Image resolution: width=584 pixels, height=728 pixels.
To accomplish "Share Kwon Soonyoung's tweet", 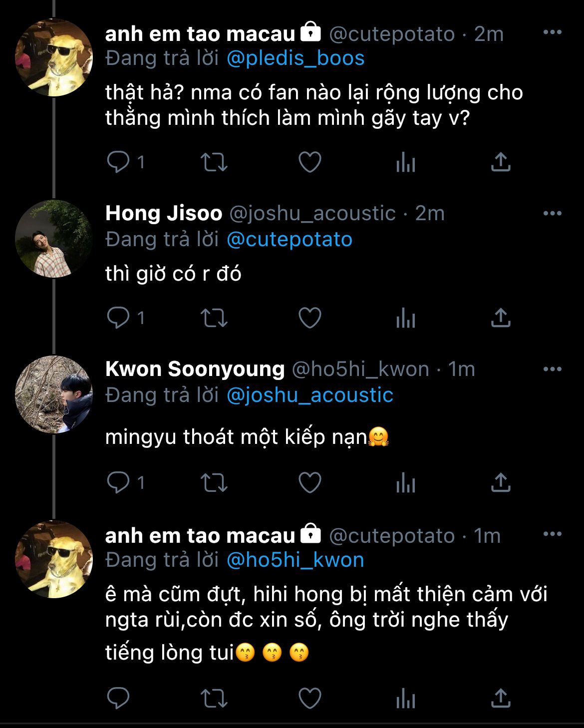I will click(501, 482).
